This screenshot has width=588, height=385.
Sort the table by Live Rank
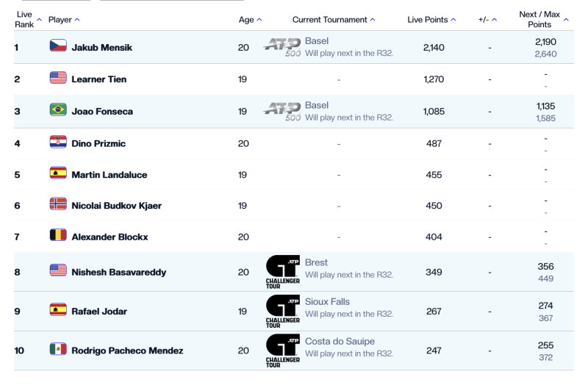28,19
